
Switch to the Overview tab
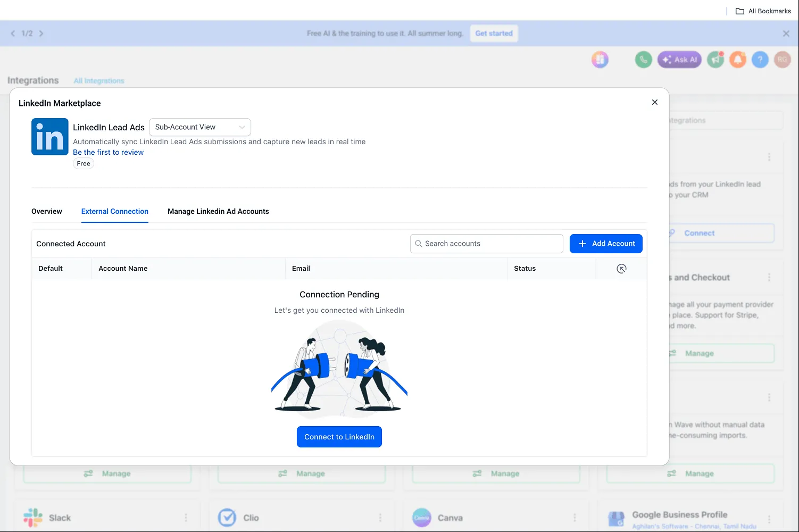tap(47, 211)
